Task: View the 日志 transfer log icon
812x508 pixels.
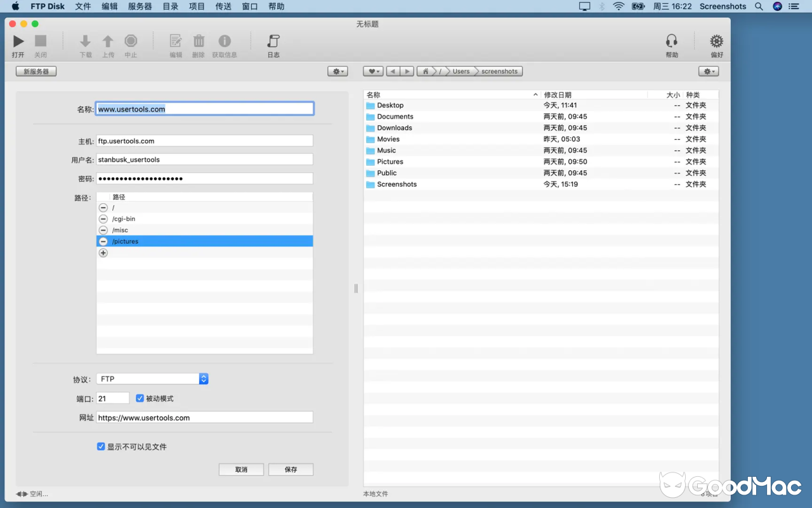Action: point(273,42)
